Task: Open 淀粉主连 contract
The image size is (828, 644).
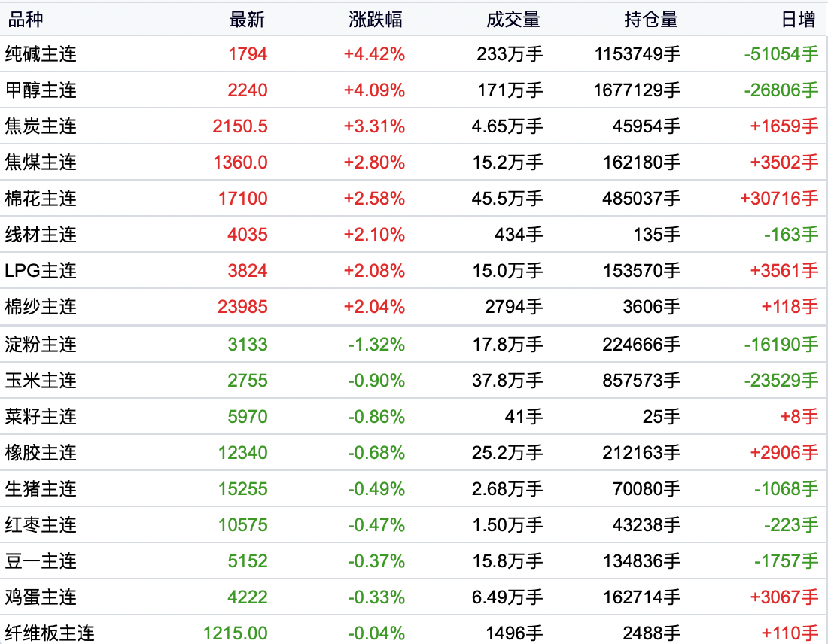Action: click(41, 345)
